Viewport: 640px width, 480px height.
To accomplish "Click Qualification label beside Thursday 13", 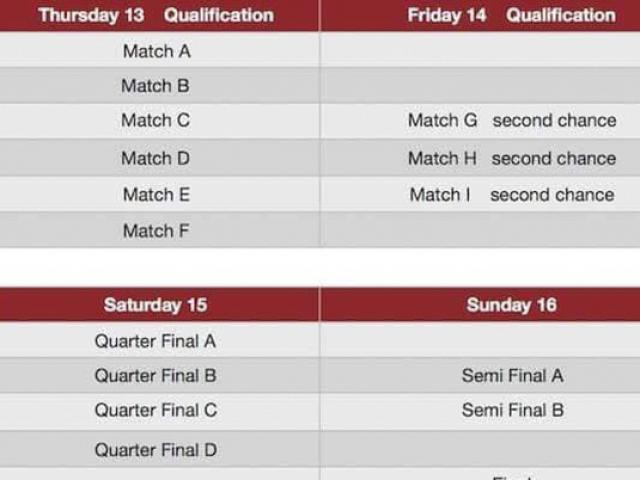I will [219, 15].
